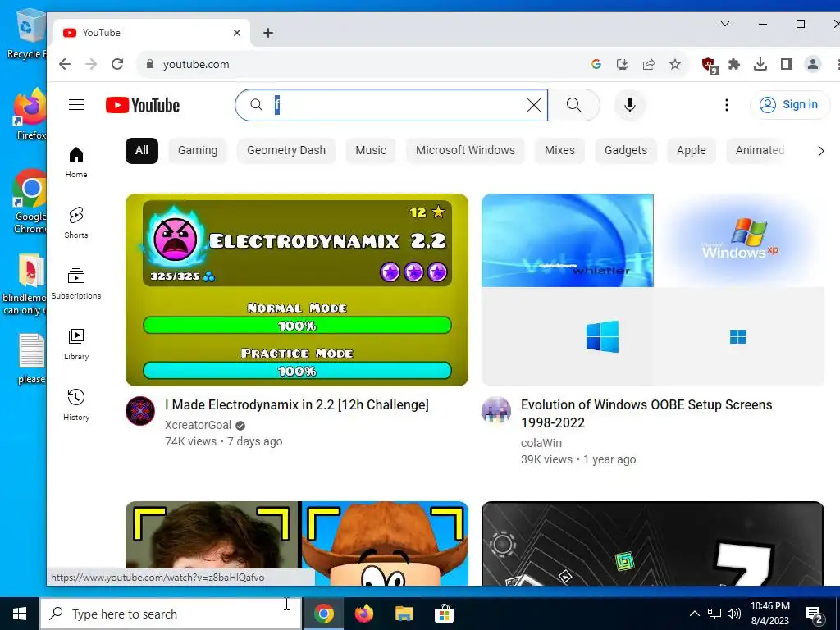Open "I Made Electrodynamix in 2.2" title
The height and width of the screenshot is (630, 840).
coord(297,404)
